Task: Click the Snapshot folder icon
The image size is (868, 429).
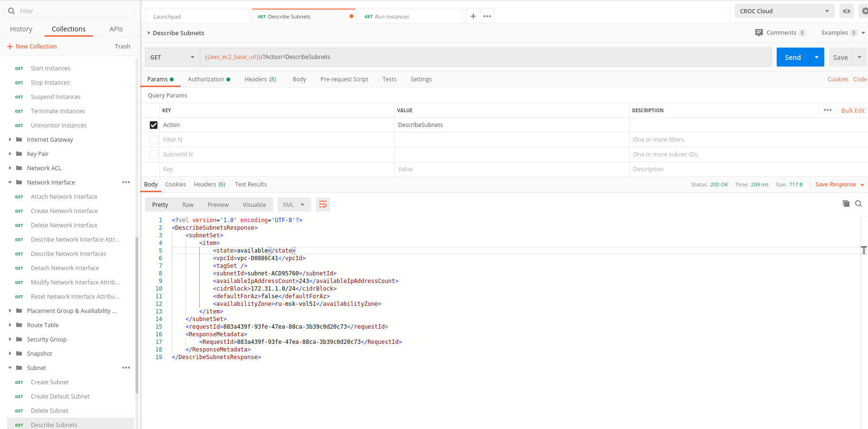Action: 19,353
